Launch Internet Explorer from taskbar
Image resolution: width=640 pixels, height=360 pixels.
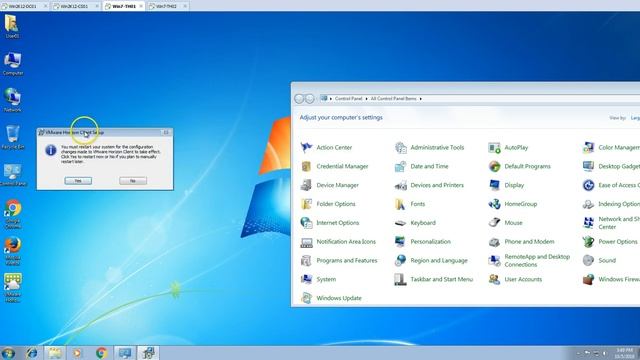[32, 353]
